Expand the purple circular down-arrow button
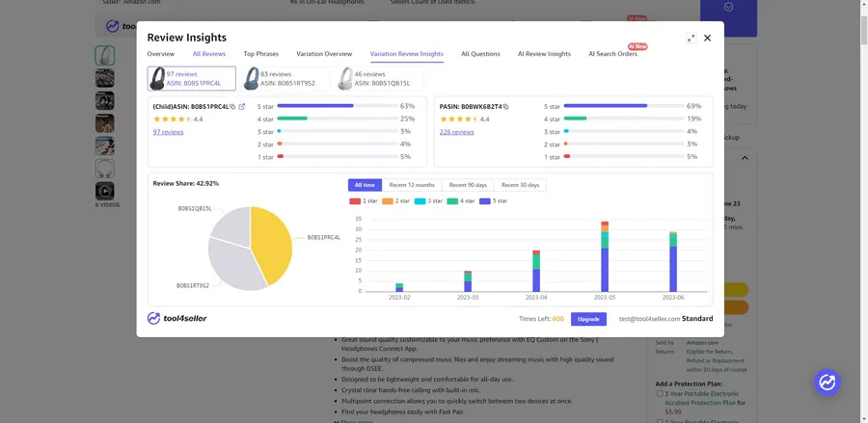This screenshot has height=423, width=868. pos(728,7)
